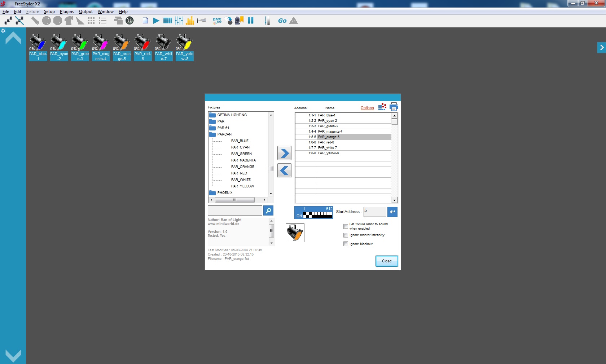Select the PAR_yellow-8 fixture icon
606x364 pixels.
185,47
